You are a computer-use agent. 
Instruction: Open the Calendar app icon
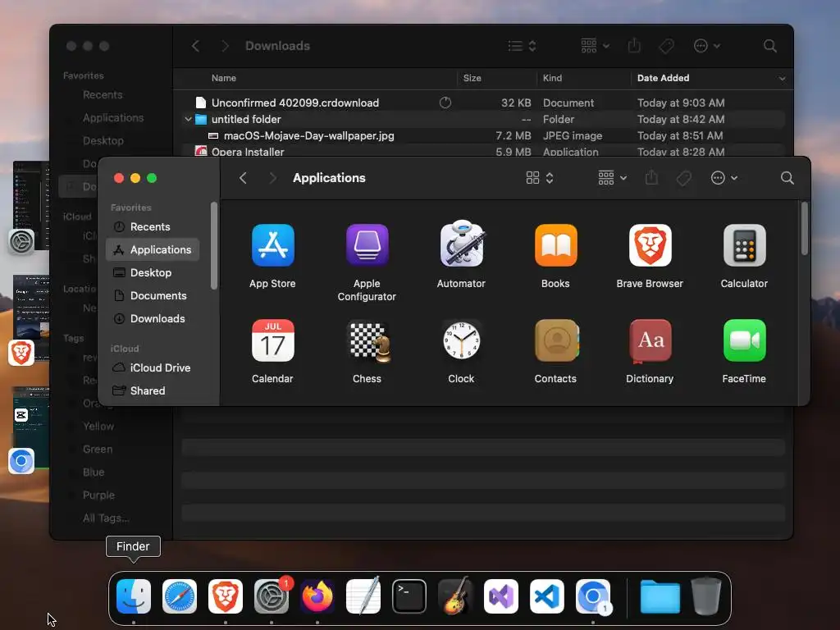[272, 340]
